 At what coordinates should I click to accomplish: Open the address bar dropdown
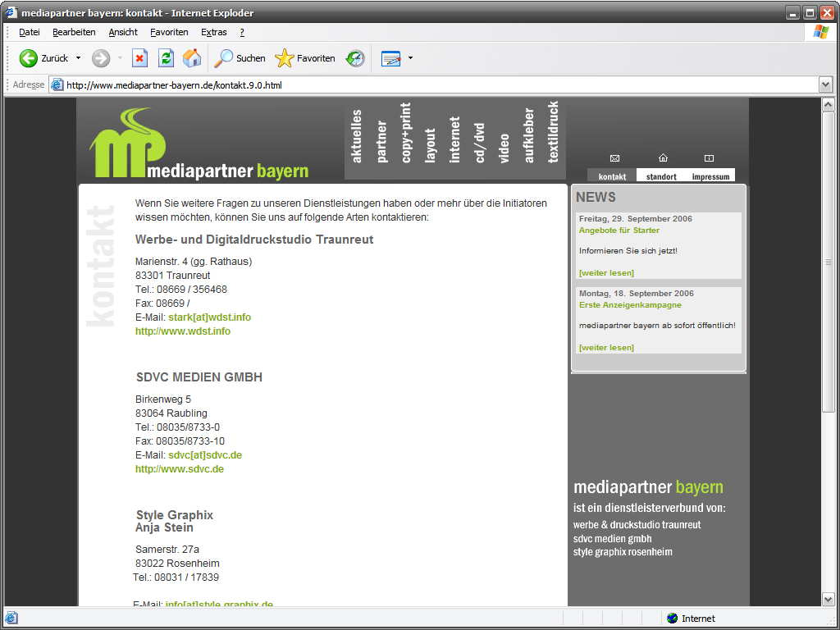[x=825, y=84]
